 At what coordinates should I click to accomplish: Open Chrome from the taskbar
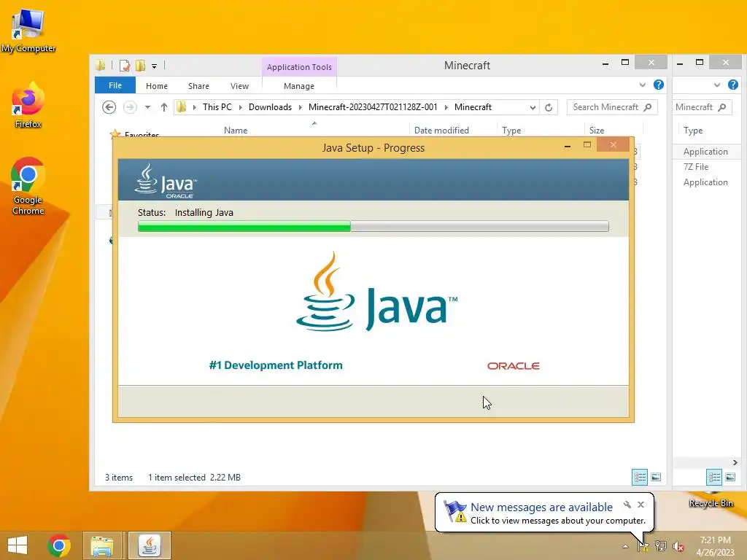coord(58,545)
